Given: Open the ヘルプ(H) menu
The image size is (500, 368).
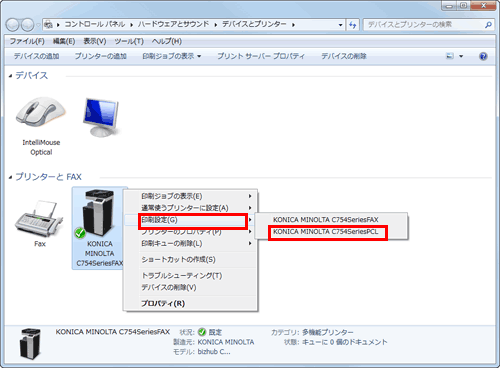Looking at the screenshot, I should coord(167,41).
